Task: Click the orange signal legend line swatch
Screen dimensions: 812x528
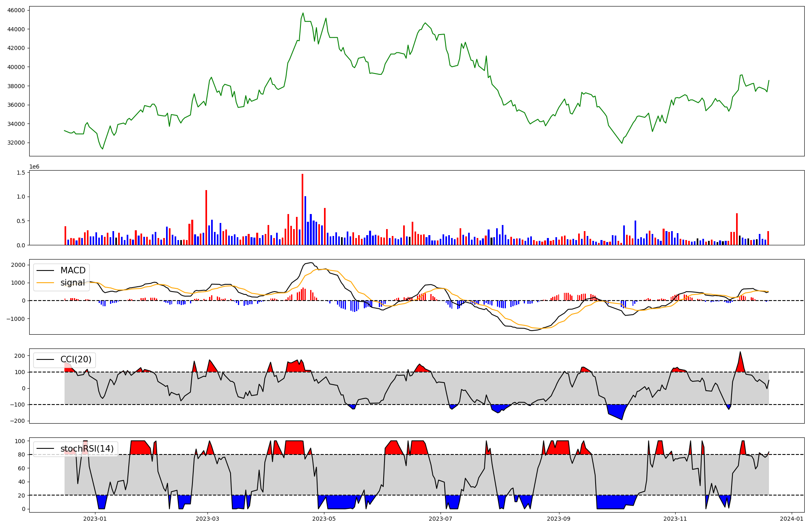Action: (x=46, y=283)
